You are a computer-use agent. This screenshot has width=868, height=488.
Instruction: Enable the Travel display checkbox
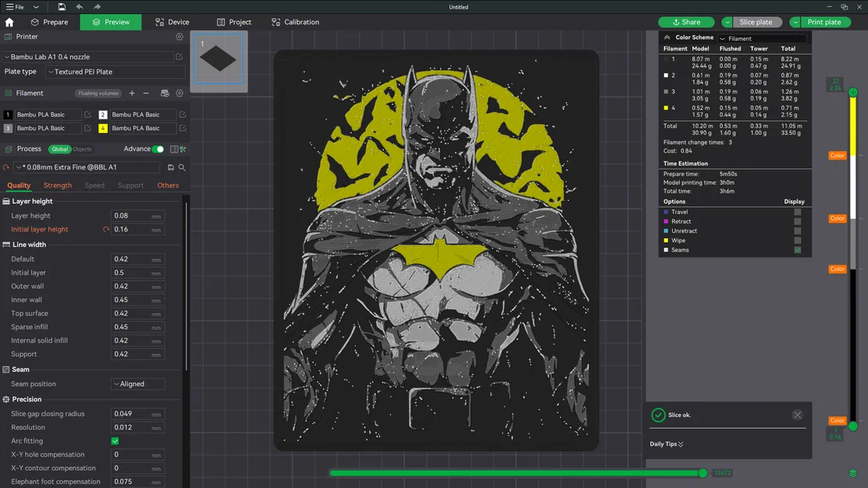click(796, 212)
